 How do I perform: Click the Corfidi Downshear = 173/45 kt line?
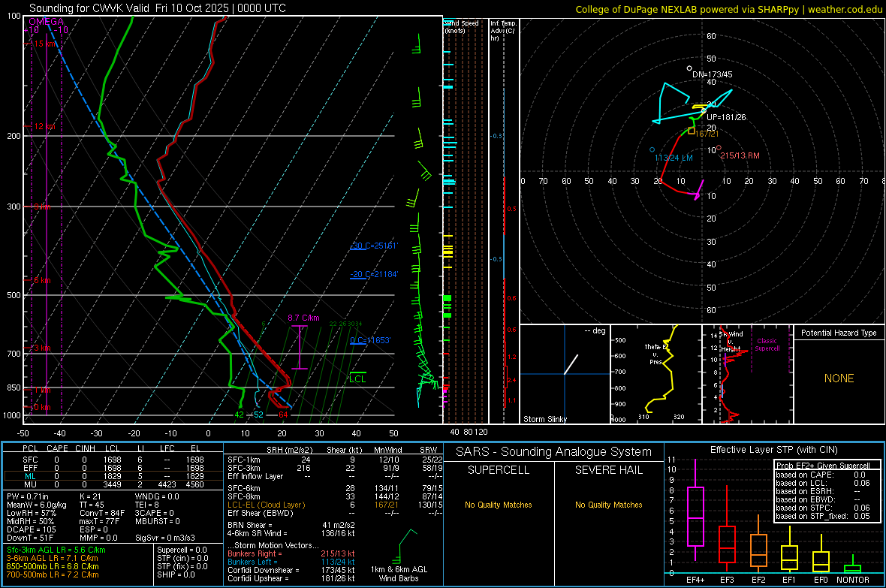[291, 570]
